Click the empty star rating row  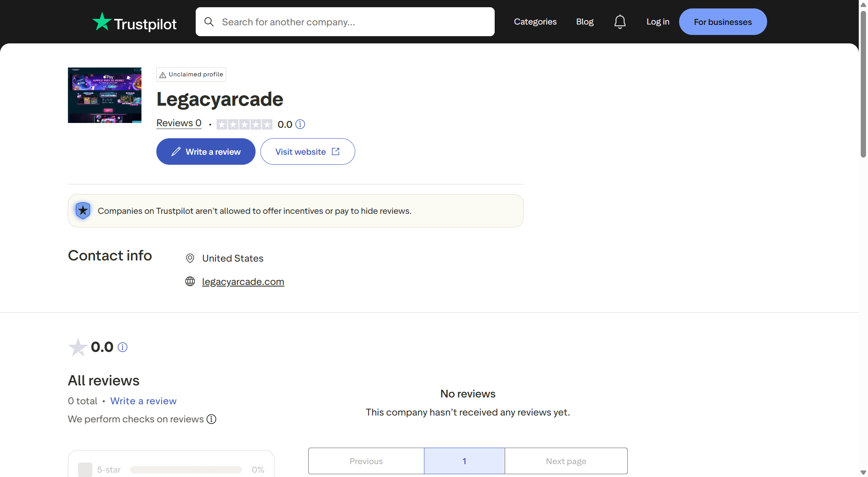click(244, 124)
